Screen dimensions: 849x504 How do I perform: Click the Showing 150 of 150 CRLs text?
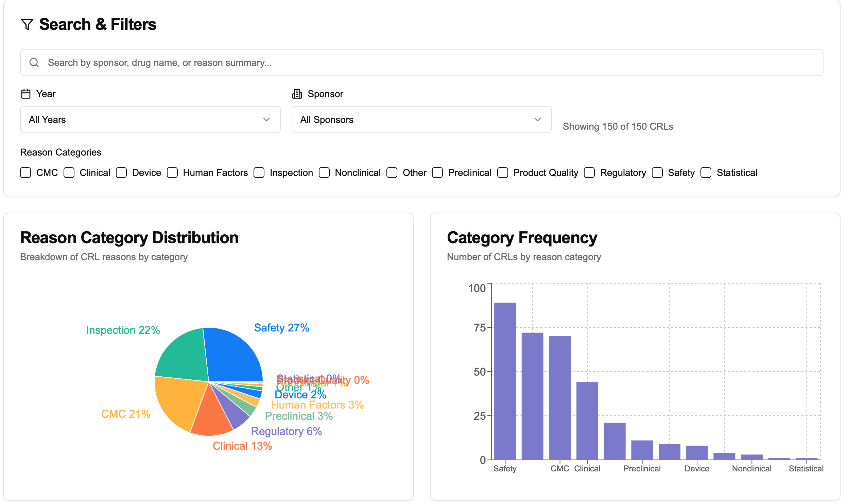(x=618, y=126)
